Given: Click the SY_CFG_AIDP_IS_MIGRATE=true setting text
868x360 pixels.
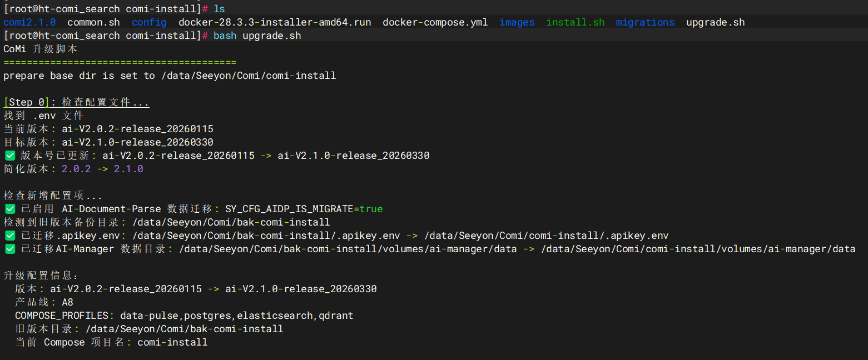Looking at the screenshot, I should 304,209.
